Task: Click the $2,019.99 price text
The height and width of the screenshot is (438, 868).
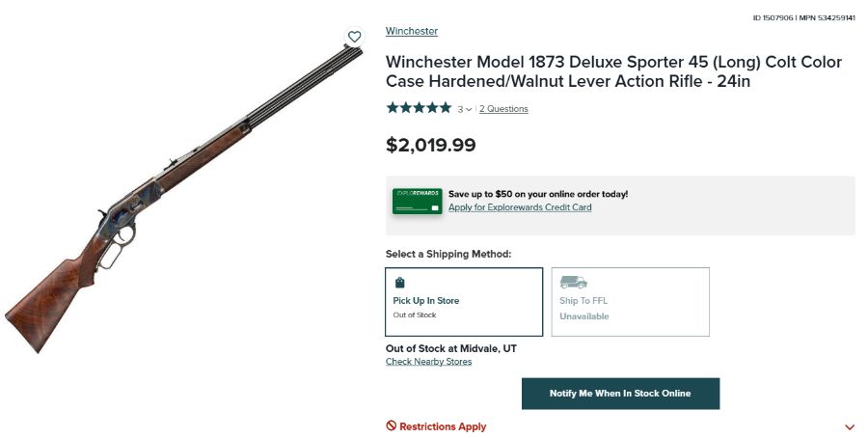Action: pos(431,146)
